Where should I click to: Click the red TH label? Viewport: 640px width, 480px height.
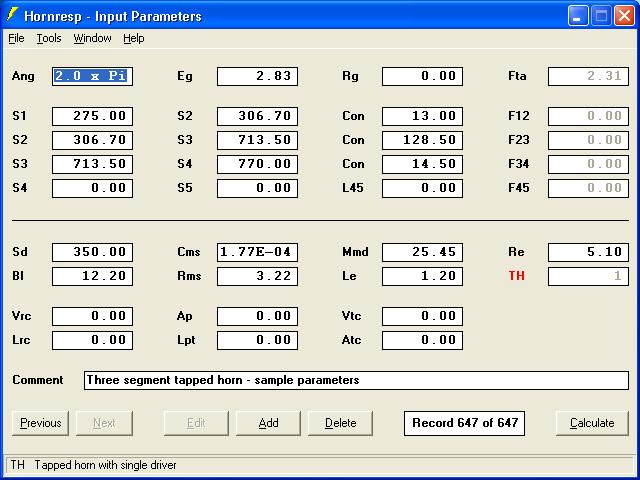pos(516,276)
